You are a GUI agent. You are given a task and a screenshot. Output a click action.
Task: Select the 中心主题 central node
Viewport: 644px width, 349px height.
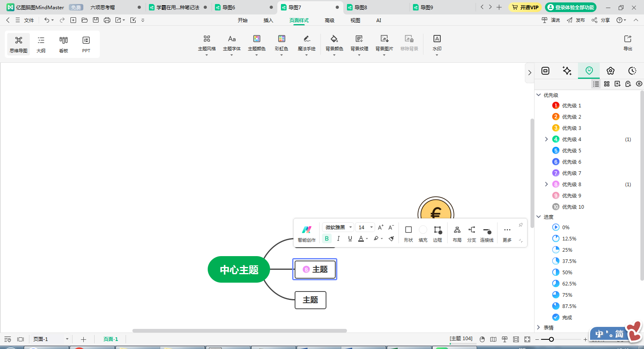[239, 269]
